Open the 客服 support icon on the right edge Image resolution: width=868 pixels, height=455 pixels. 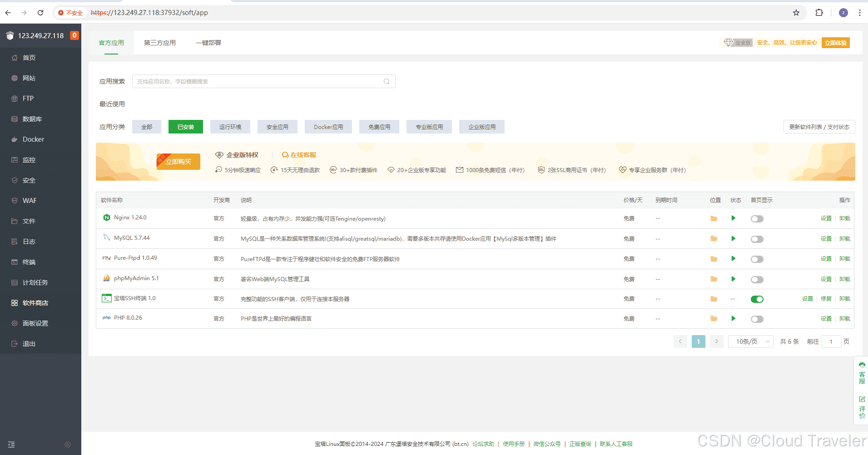[862, 372]
